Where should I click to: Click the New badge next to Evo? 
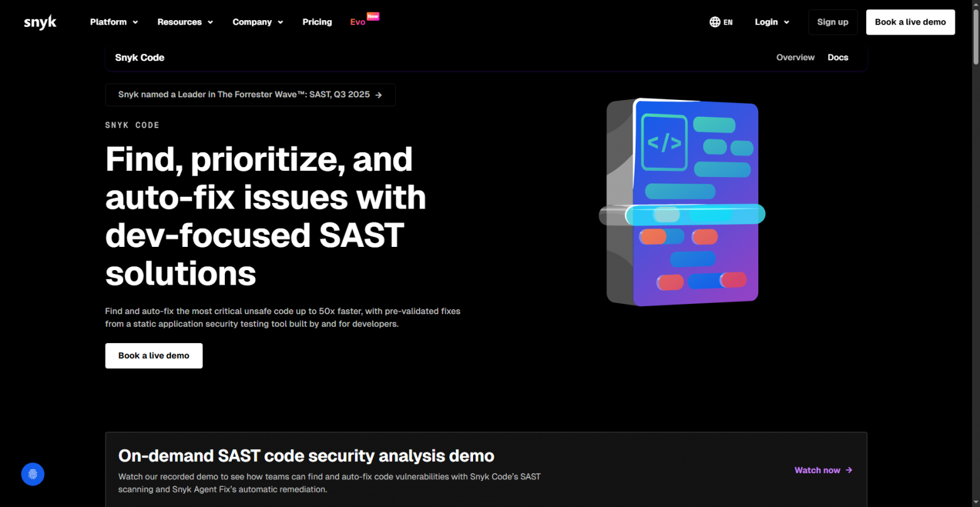coord(373,16)
